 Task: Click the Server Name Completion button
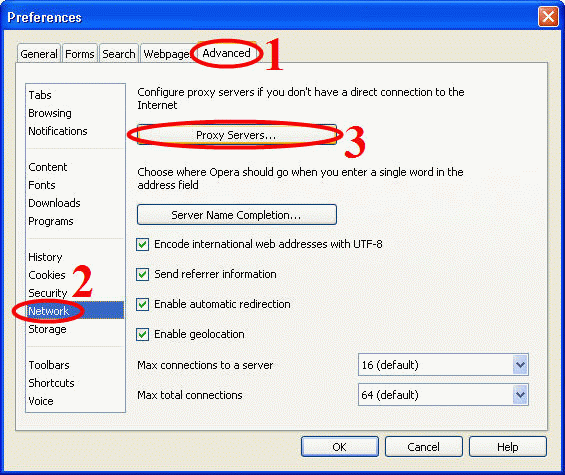click(x=237, y=215)
